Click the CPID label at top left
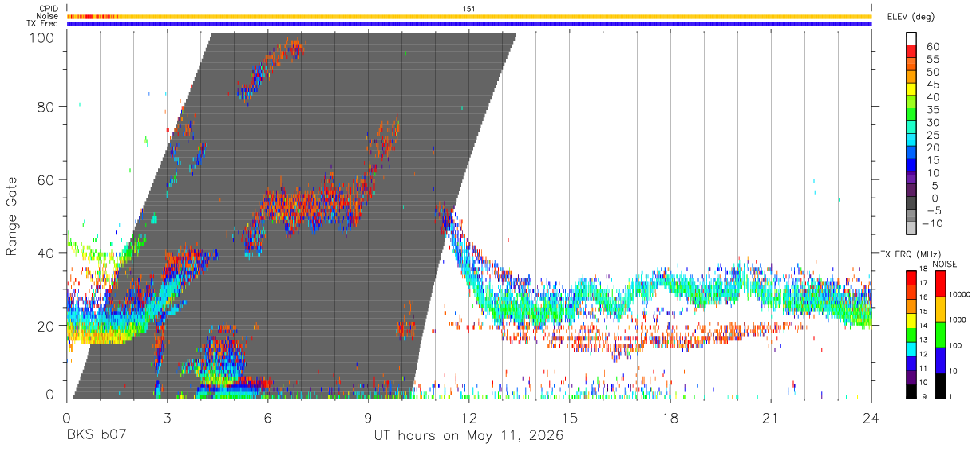The width and height of the screenshot is (980, 452). pos(47,9)
